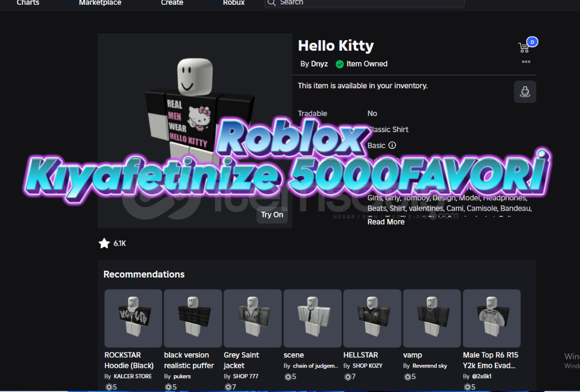
Task: Open SHOP KOZY creator link
Action: [367, 366]
